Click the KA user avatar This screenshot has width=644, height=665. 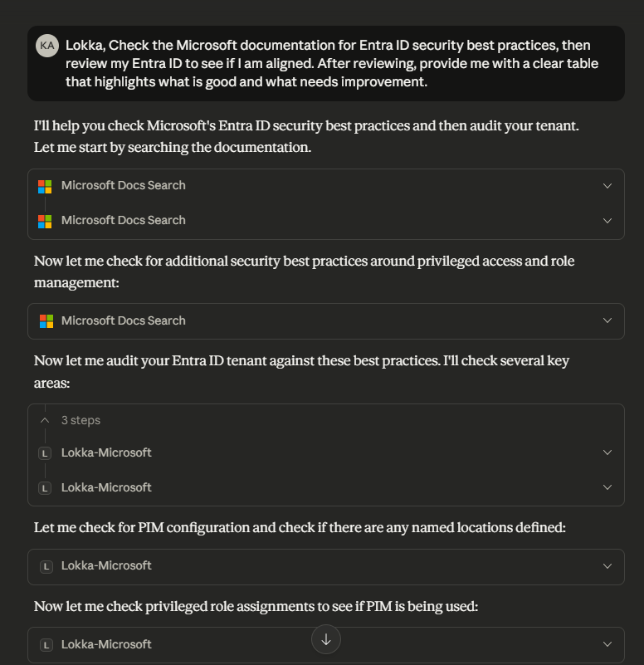47,46
